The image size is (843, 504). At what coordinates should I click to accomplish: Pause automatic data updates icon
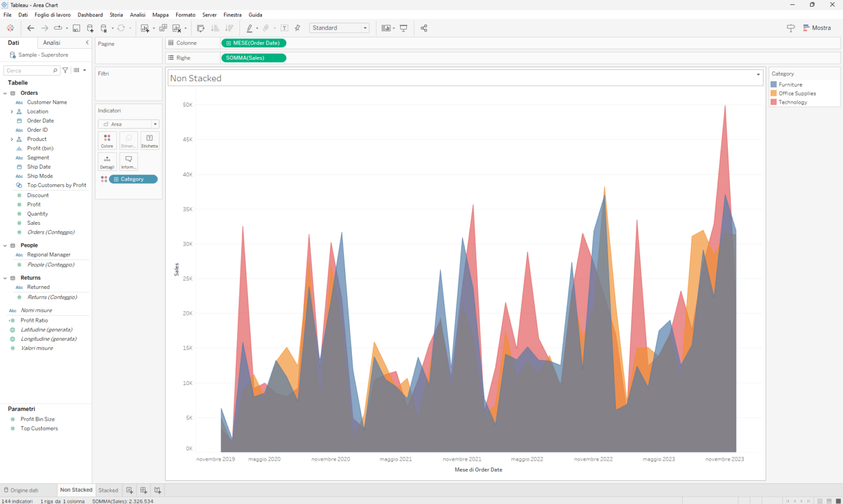point(104,28)
